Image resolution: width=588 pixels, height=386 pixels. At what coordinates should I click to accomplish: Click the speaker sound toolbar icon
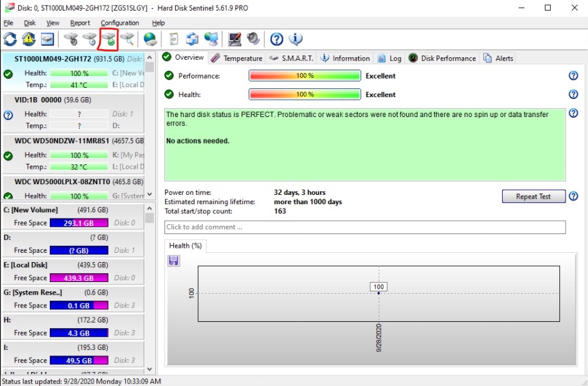tap(254, 39)
